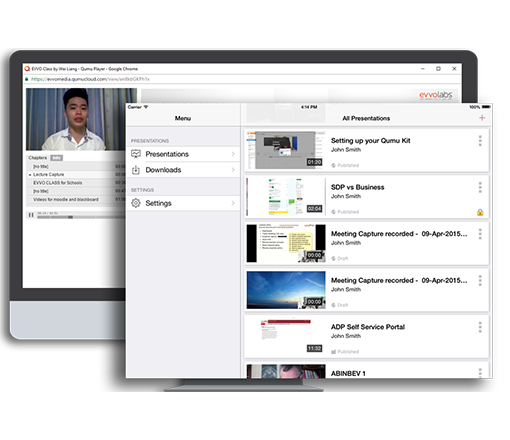Open three-dot menu for SDP vs Business

point(480,187)
